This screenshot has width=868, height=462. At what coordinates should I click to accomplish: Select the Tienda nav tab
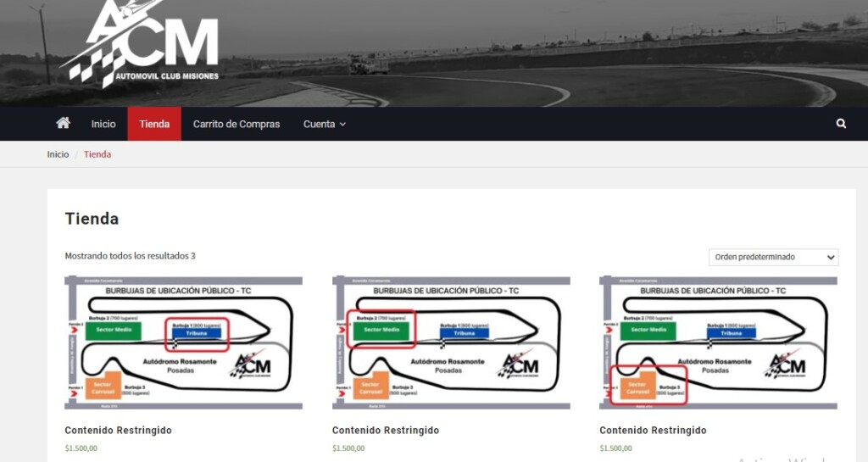tap(154, 124)
